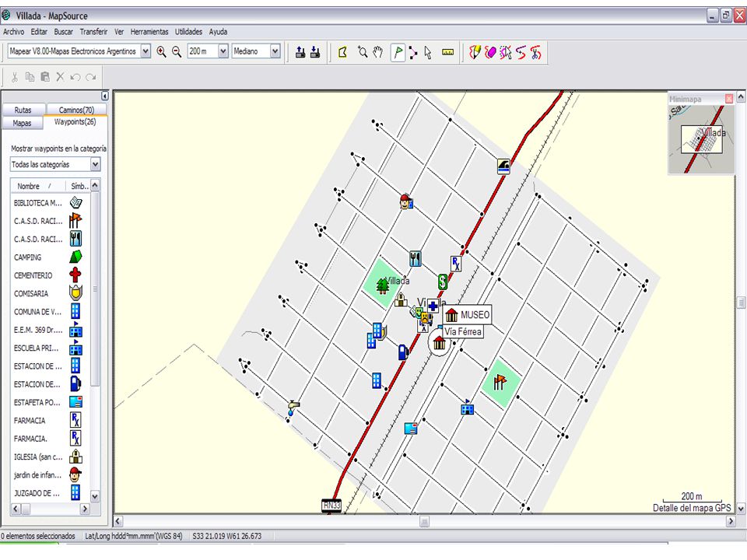Click the Paste clipboard icon
Image resolution: width=747 pixels, height=560 pixels.
click(x=45, y=77)
